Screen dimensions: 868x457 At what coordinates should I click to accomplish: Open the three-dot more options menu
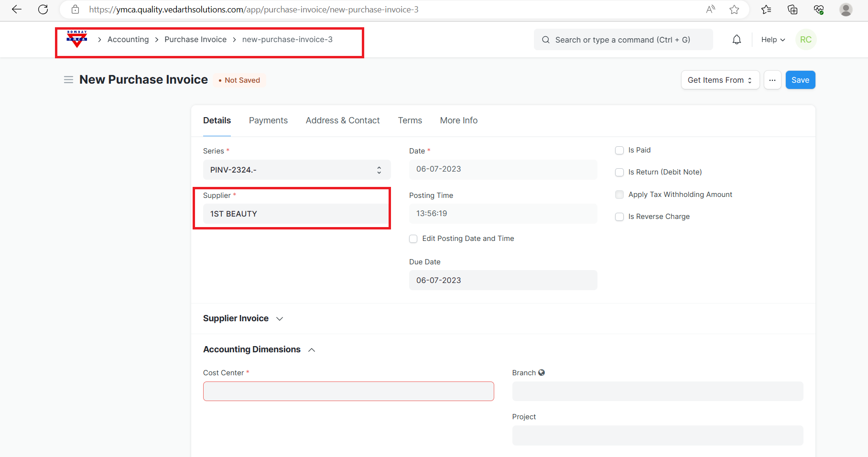pos(772,80)
